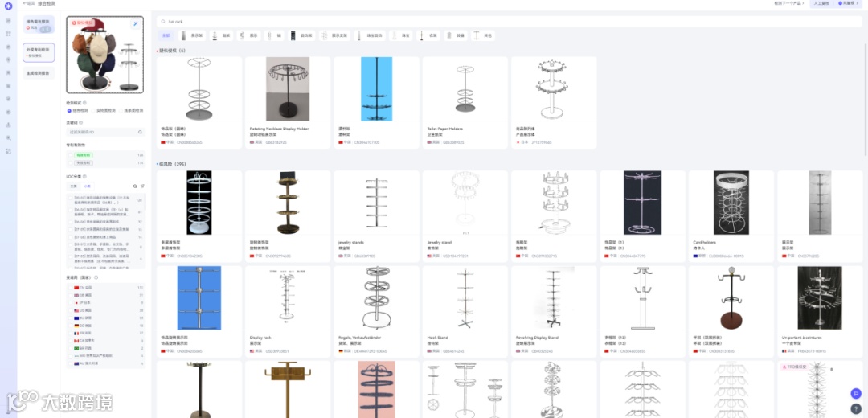Open the Hook Stand patent card
Image resolution: width=868 pixels, height=418 pixels.
(x=465, y=312)
